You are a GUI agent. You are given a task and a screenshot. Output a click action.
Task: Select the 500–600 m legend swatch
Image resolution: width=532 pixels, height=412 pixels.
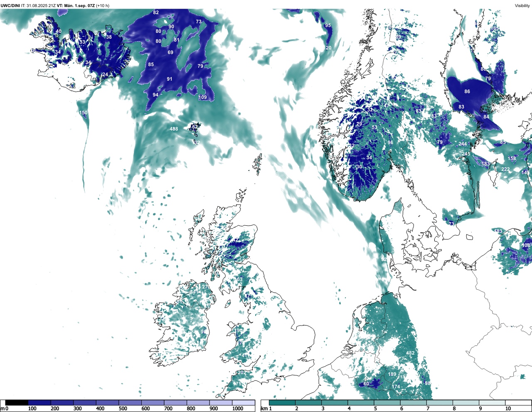click(x=130, y=403)
